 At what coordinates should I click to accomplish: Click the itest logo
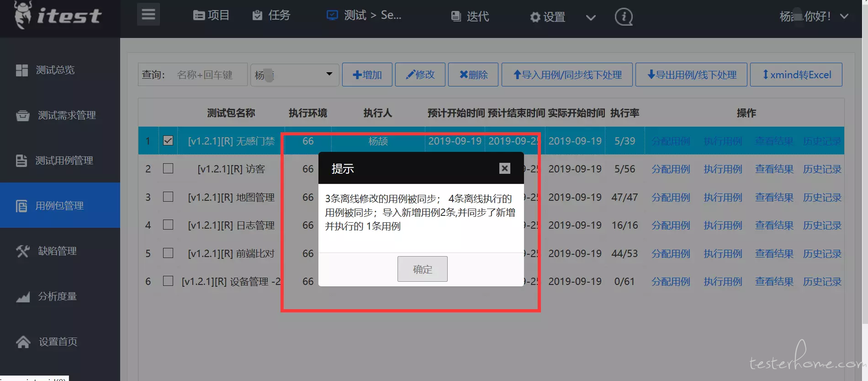[x=58, y=15]
